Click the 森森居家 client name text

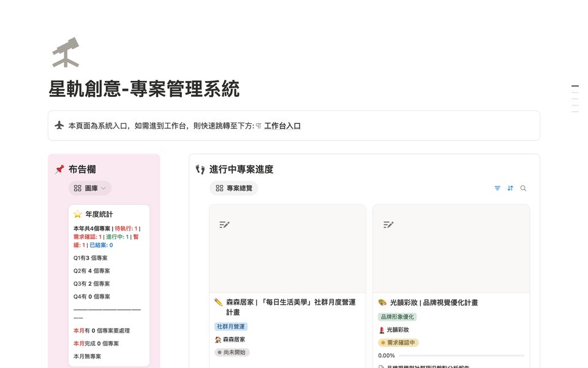(x=234, y=339)
